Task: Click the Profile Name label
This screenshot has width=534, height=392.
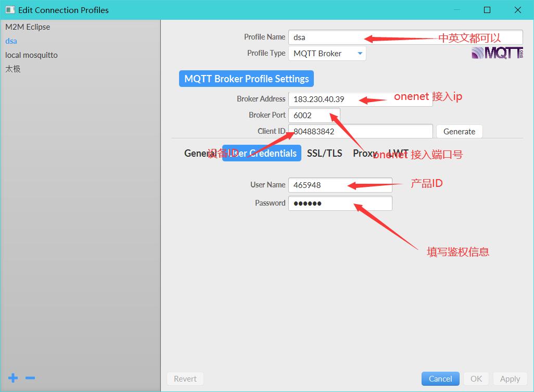Action: 264,37
